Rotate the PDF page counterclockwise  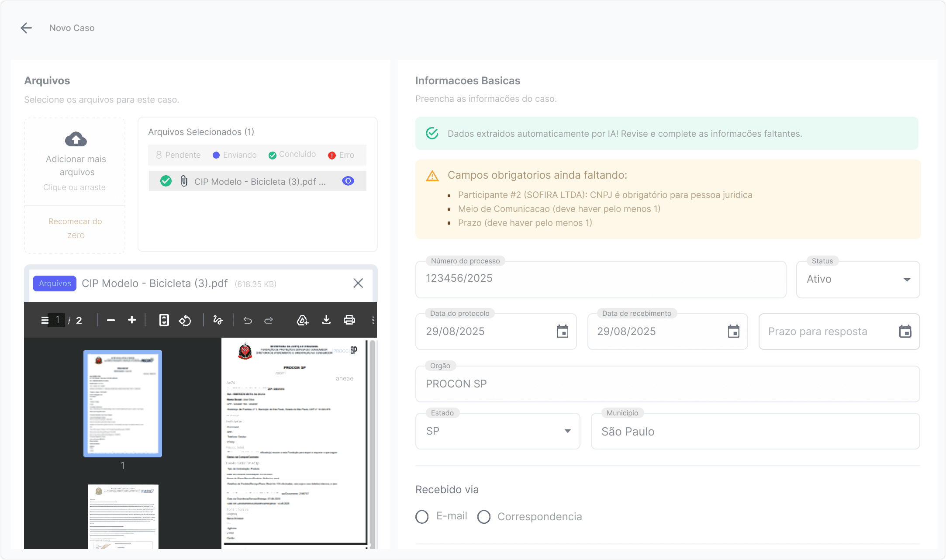point(185,320)
